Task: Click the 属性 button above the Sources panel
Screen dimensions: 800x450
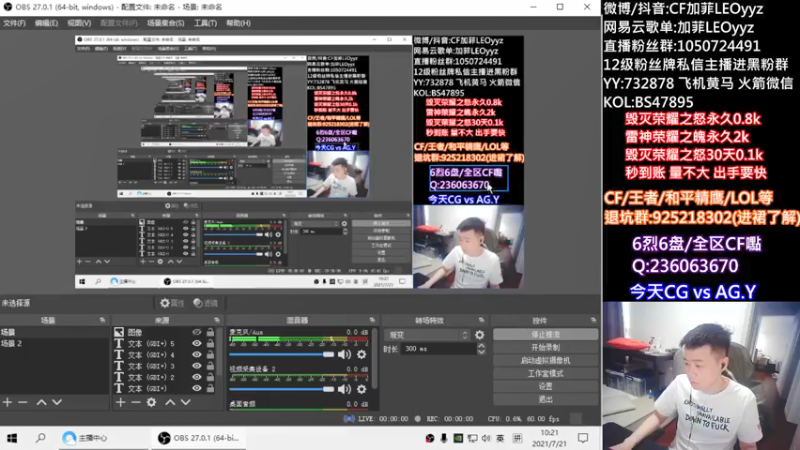Action: pyautogui.click(x=172, y=303)
